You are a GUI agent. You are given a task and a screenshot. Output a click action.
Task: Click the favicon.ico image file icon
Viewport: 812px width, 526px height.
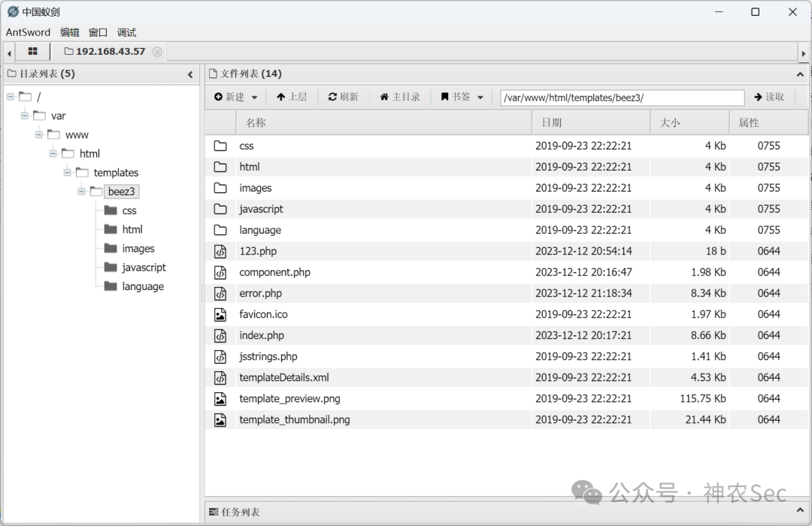pyautogui.click(x=220, y=314)
